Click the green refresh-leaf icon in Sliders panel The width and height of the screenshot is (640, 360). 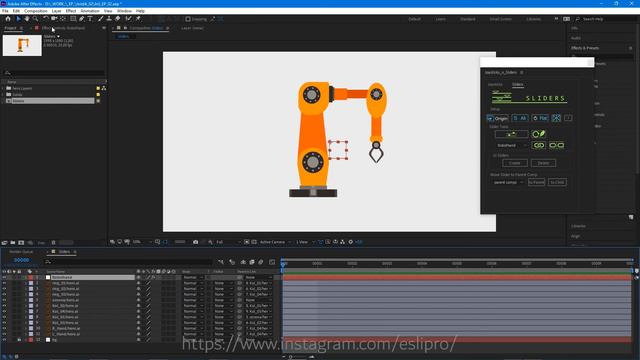point(539,134)
